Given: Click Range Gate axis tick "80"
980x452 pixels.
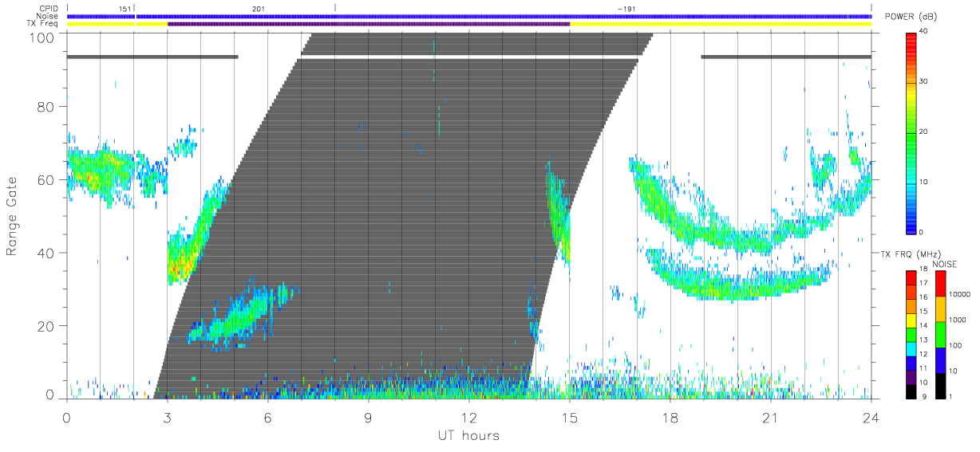Looking at the screenshot, I should [x=45, y=107].
